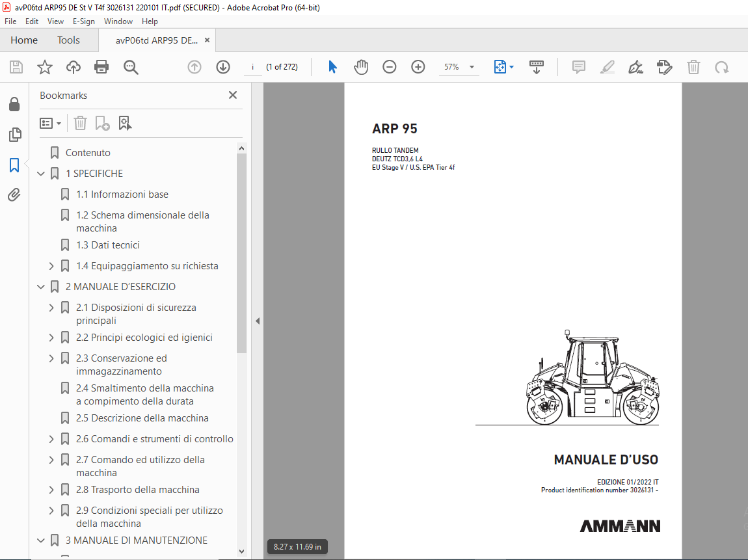Image resolution: width=748 pixels, height=560 pixels.
Task: Open the security lock panel
Action: coord(14,104)
